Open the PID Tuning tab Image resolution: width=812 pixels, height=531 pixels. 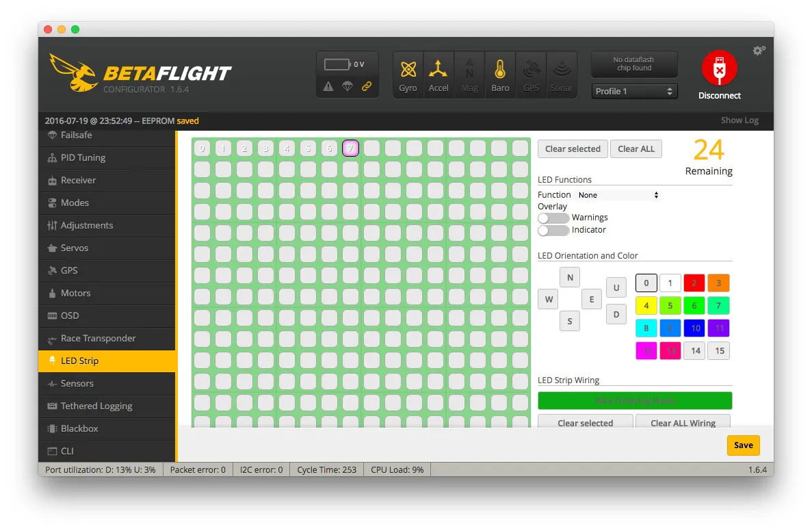click(x=83, y=158)
